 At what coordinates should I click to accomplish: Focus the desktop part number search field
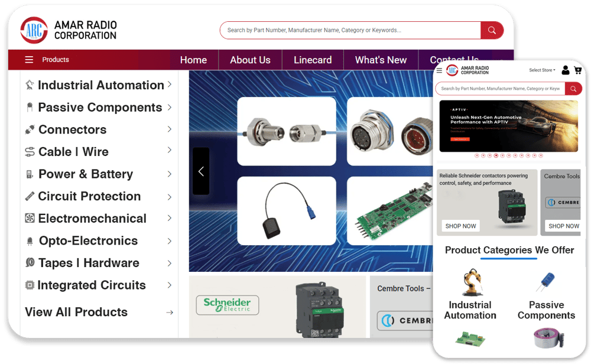click(349, 30)
